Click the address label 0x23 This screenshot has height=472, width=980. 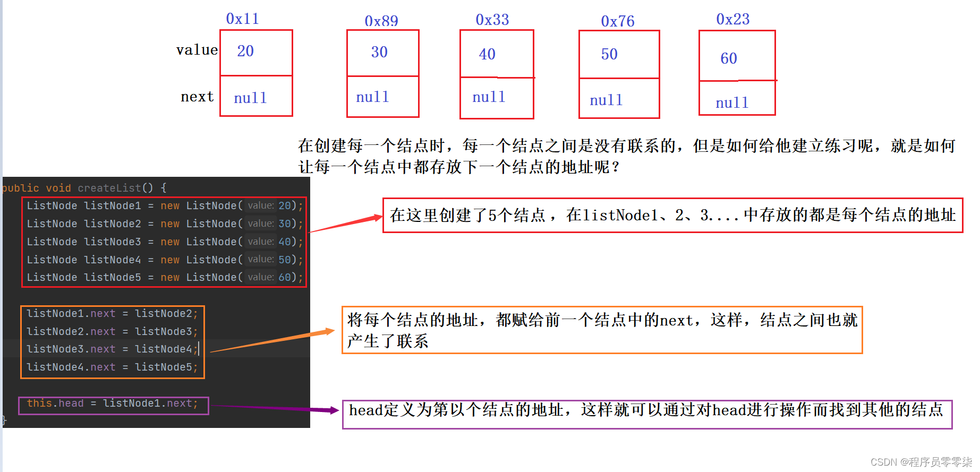point(732,19)
